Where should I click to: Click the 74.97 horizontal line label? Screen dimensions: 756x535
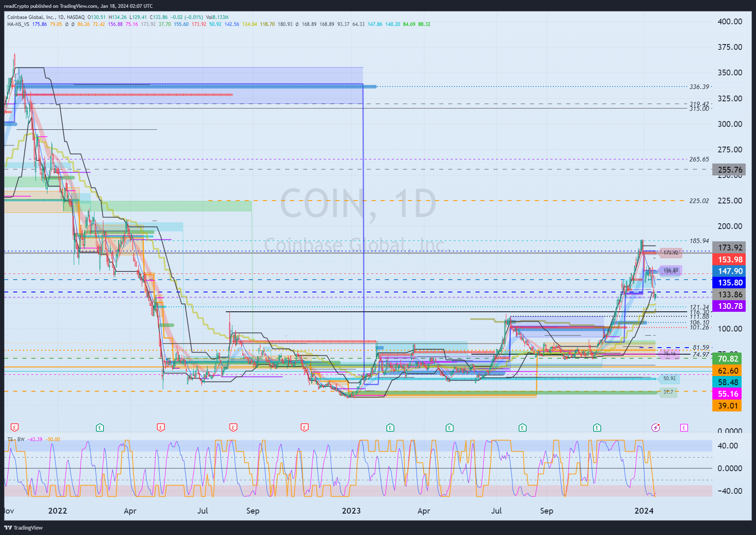(x=701, y=354)
